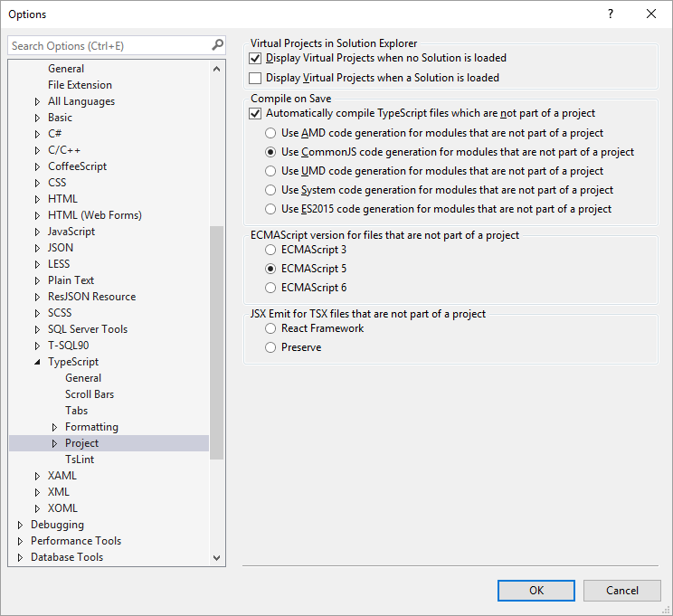This screenshot has height=616, width=673.
Task: Collapse the TypeScript tree node
Action: point(37,362)
